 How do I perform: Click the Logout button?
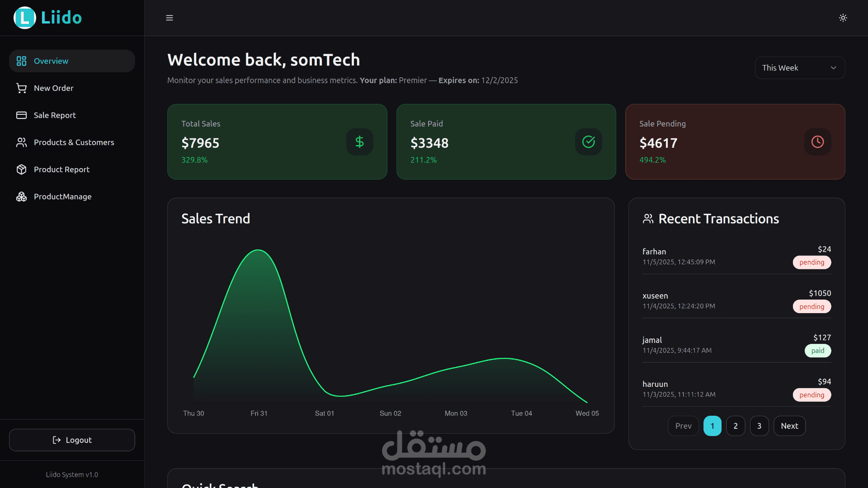point(71,440)
